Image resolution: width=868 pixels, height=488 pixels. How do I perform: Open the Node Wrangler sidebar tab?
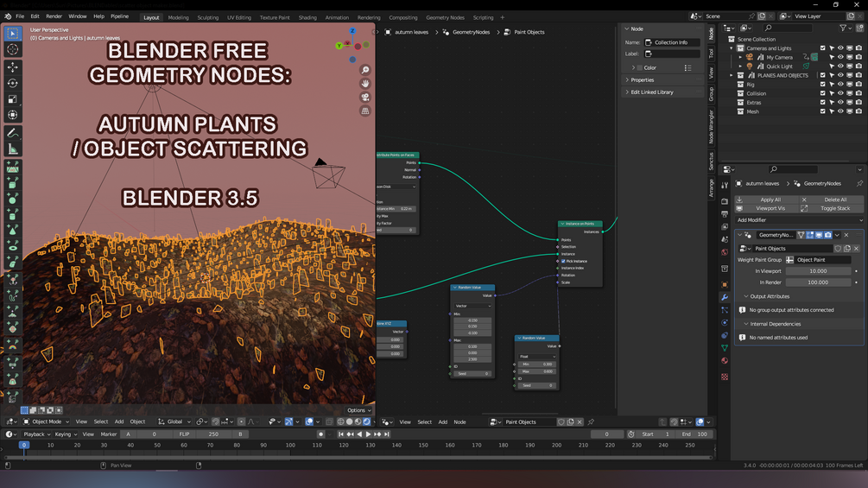click(712, 127)
